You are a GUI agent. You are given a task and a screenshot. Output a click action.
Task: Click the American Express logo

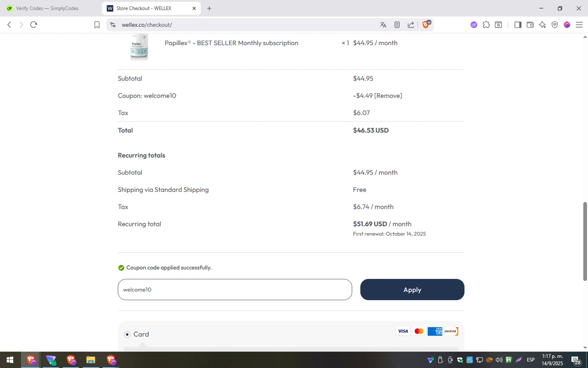pos(435,331)
